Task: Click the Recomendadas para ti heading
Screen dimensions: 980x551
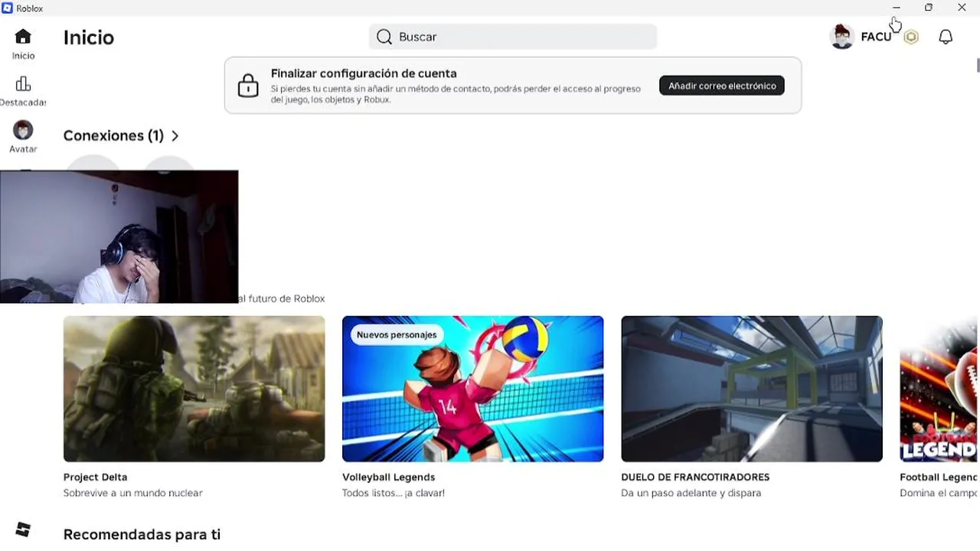Action: coord(142,534)
